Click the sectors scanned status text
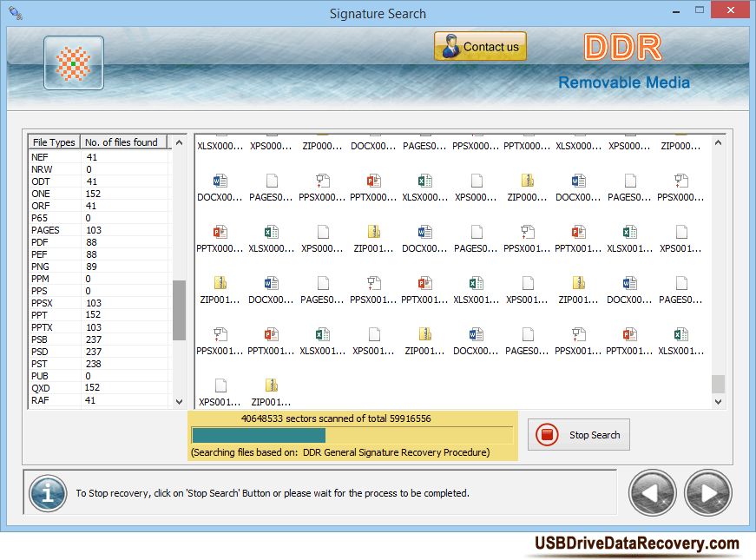Screen dimensions: 756x560 336,418
